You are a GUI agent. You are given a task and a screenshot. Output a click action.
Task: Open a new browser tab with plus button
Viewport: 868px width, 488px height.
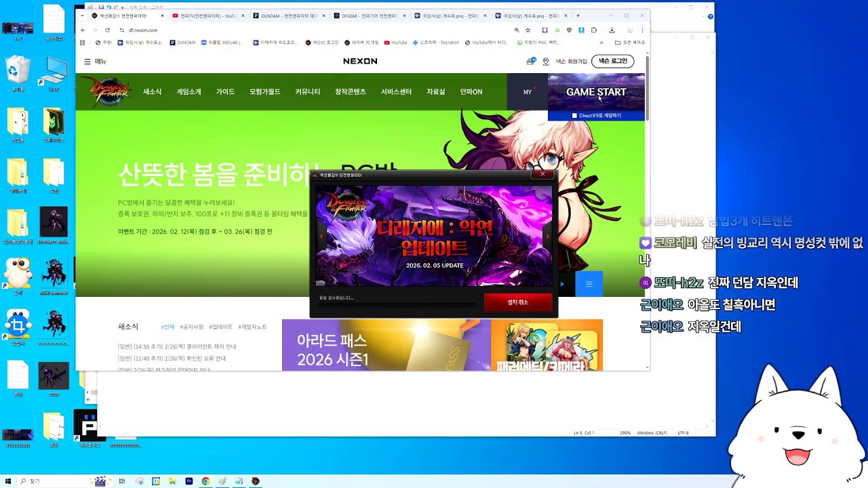pos(578,16)
